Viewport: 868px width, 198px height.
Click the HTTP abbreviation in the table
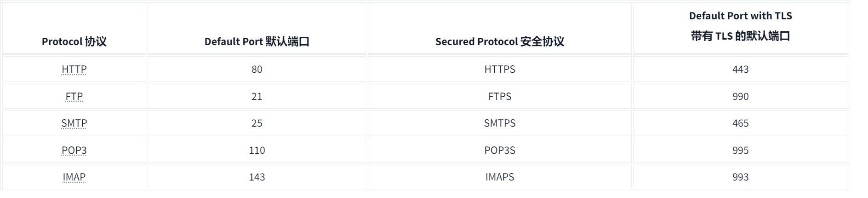(74, 69)
